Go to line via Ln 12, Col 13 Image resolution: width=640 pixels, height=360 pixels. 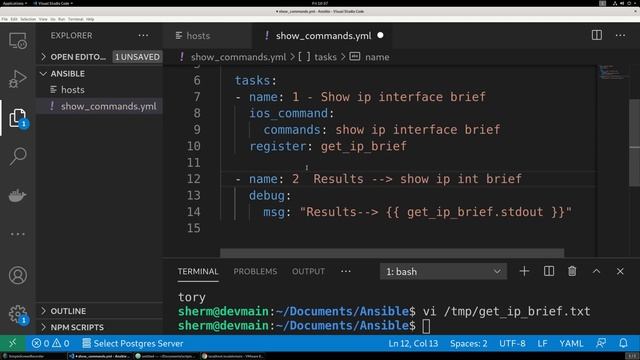coord(413,343)
